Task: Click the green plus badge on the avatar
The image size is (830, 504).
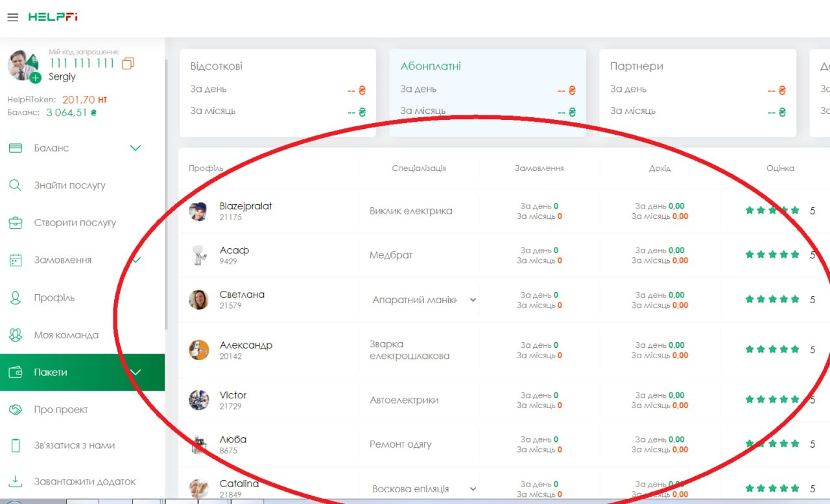Action: click(35, 78)
